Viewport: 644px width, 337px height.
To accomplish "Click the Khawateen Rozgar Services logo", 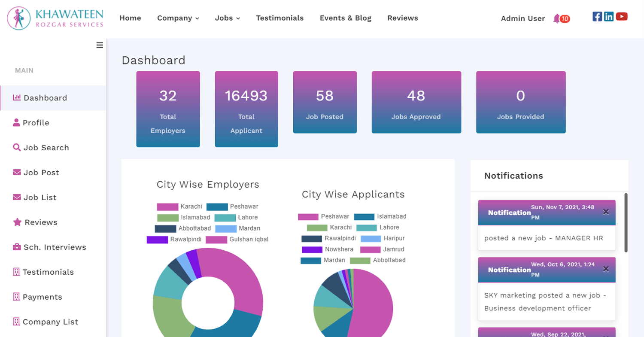I will (55, 18).
